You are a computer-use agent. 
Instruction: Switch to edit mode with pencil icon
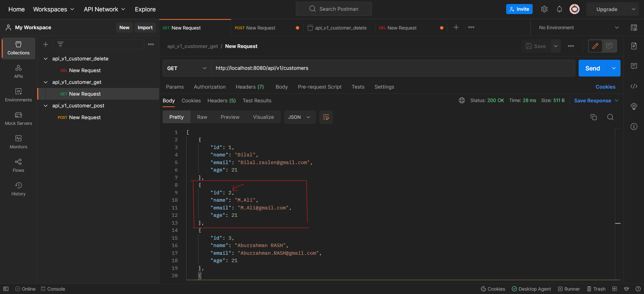[595, 46]
